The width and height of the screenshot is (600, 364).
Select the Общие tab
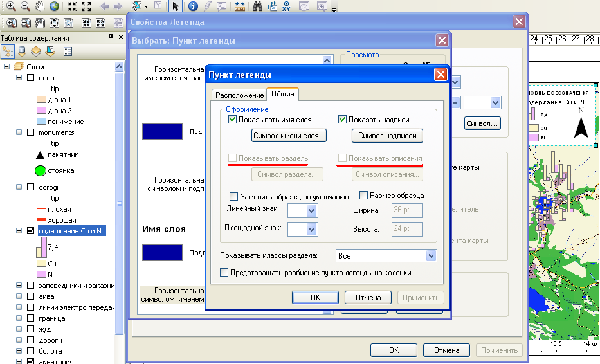click(x=283, y=94)
